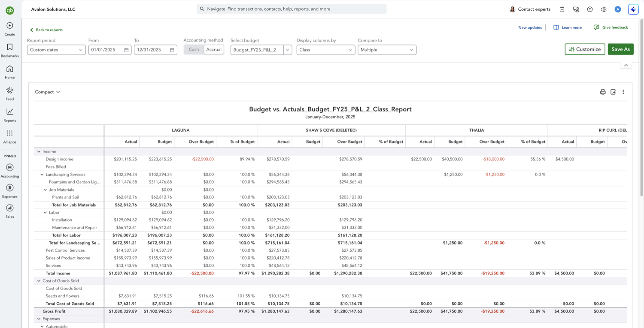Open the clipboard tasks icon in header
The width and height of the screenshot is (644, 328).
pyautogui.click(x=562, y=9)
